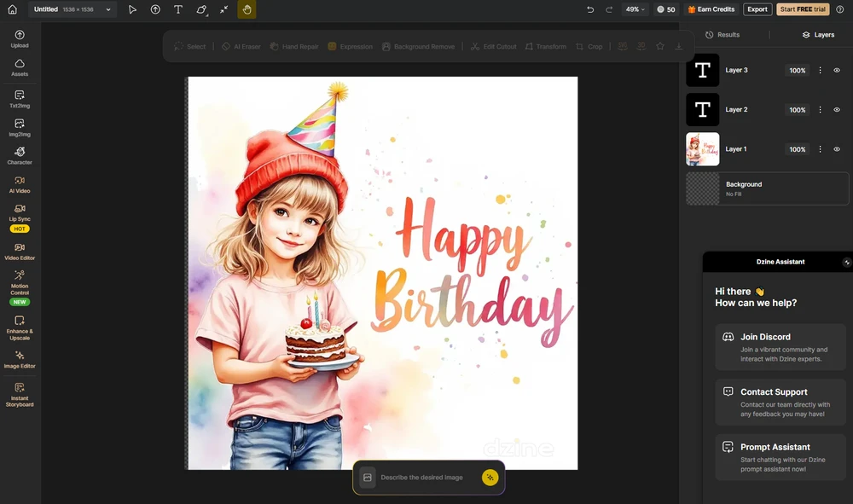Open the Instant Storyboard tool

tap(20, 393)
